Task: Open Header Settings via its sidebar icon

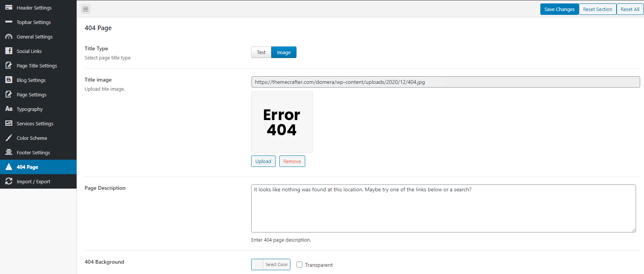Action: point(9,8)
